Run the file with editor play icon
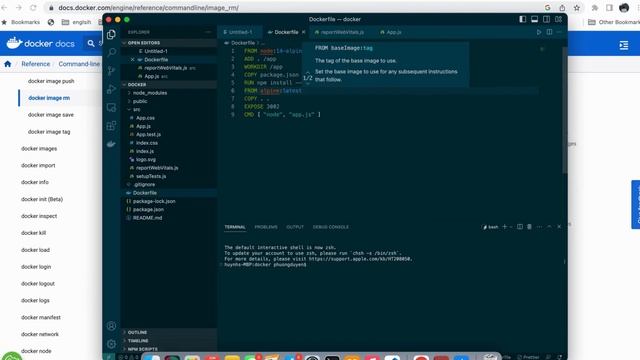 click(x=539, y=32)
